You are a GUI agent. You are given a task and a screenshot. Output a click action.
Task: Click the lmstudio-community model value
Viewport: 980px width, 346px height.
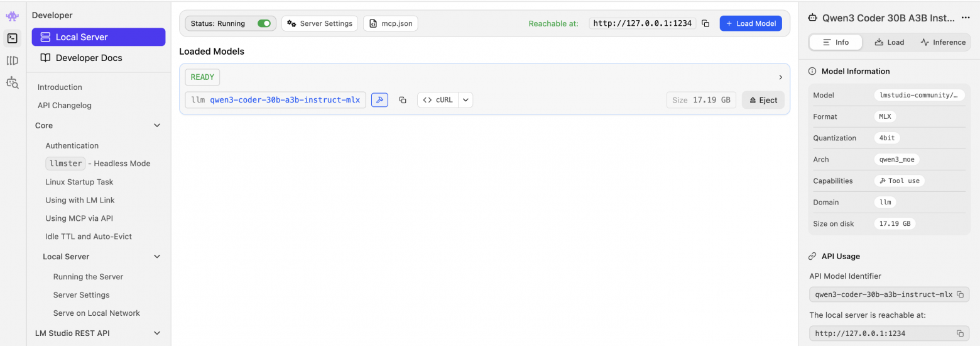919,95
